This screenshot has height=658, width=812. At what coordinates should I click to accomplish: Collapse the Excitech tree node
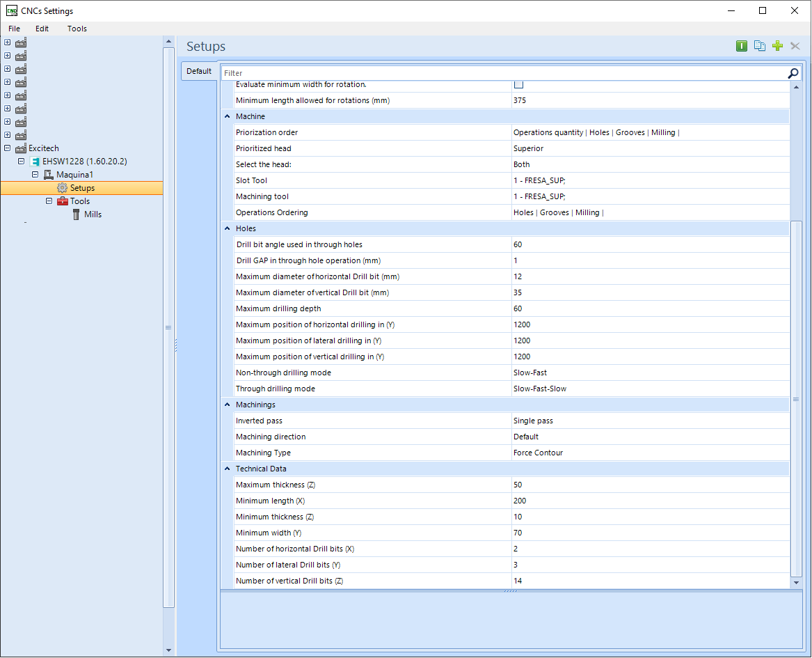[7, 148]
